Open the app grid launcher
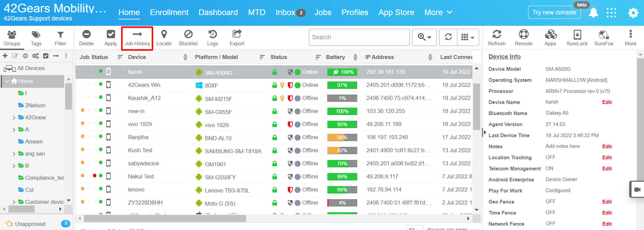 tap(611, 13)
